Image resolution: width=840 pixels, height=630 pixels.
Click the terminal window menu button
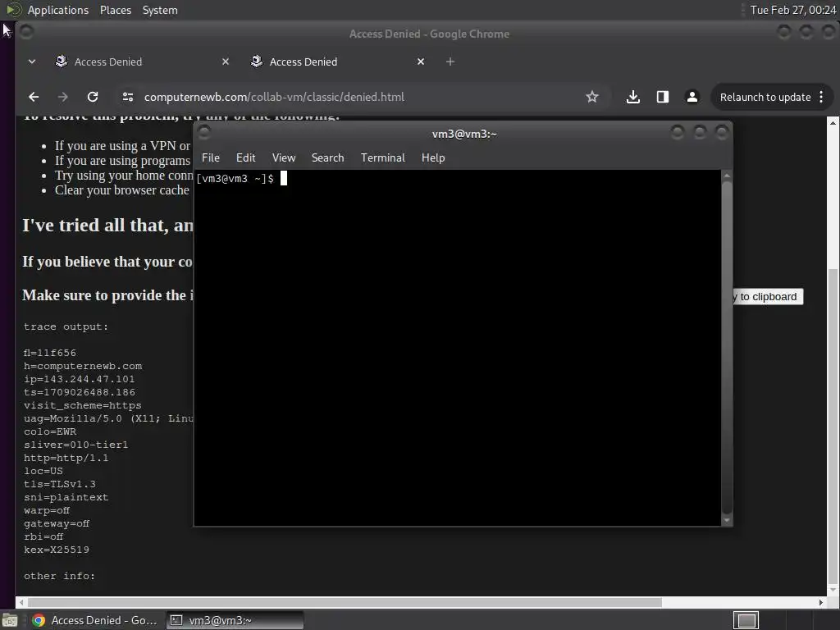click(204, 132)
